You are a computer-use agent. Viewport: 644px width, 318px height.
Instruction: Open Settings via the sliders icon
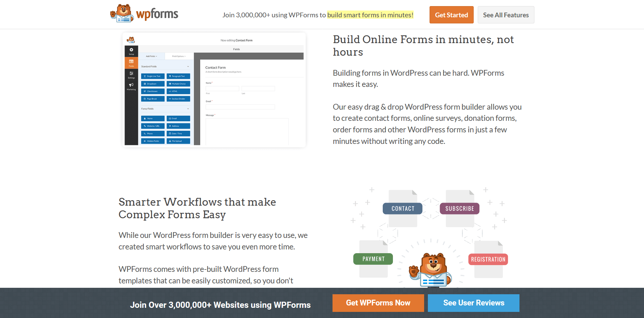(x=131, y=74)
